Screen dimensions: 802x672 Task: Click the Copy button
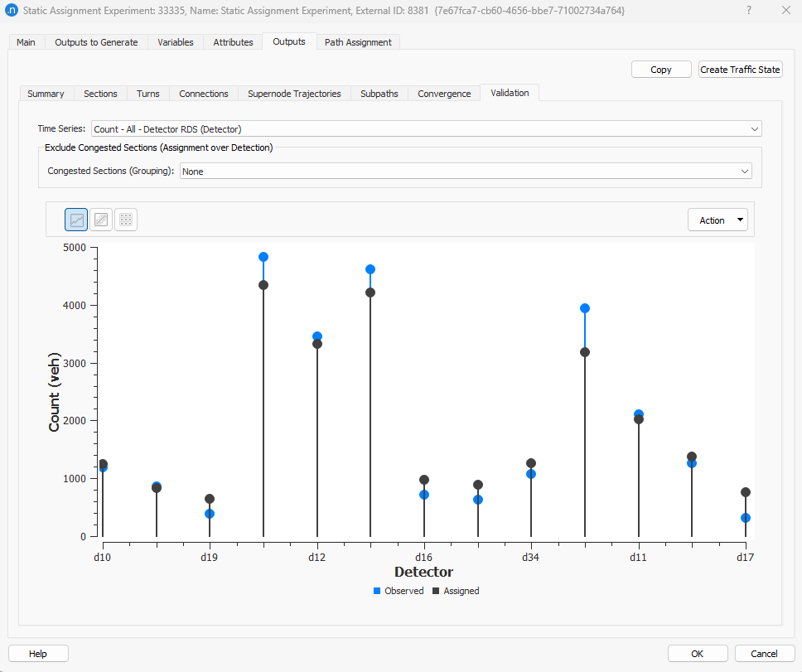coord(661,70)
